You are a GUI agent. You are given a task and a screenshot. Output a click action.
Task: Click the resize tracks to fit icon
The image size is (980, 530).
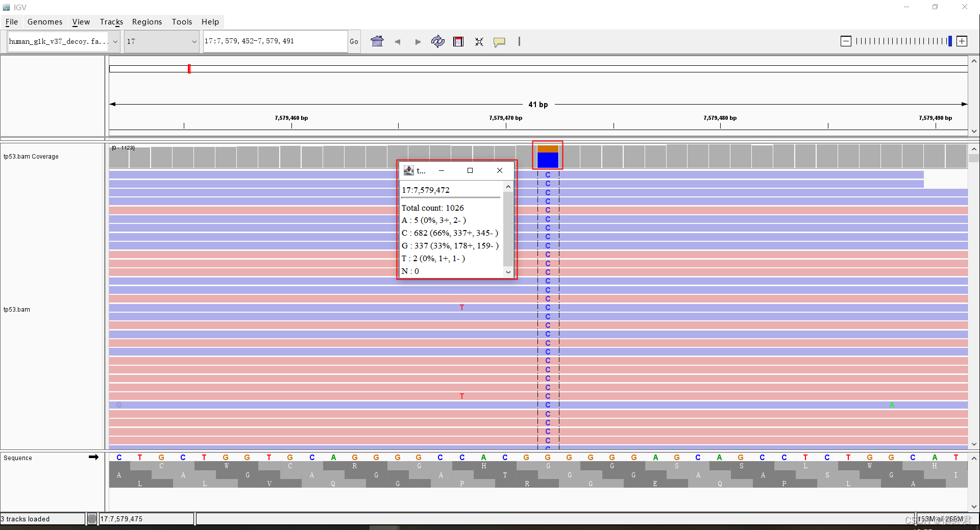tap(479, 42)
